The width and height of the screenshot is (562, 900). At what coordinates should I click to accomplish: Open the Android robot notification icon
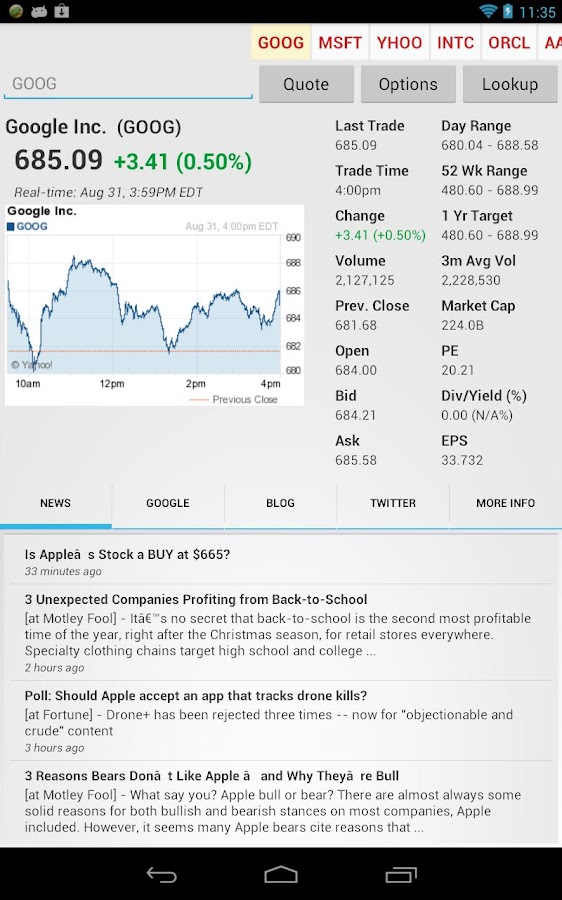pyautogui.click(x=38, y=11)
